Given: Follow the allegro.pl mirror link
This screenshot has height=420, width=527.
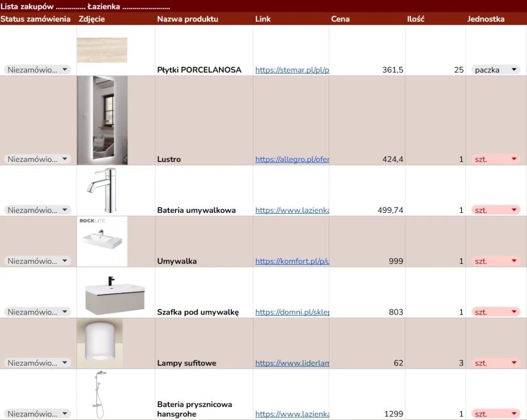Looking at the screenshot, I should pyautogui.click(x=292, y=159).
